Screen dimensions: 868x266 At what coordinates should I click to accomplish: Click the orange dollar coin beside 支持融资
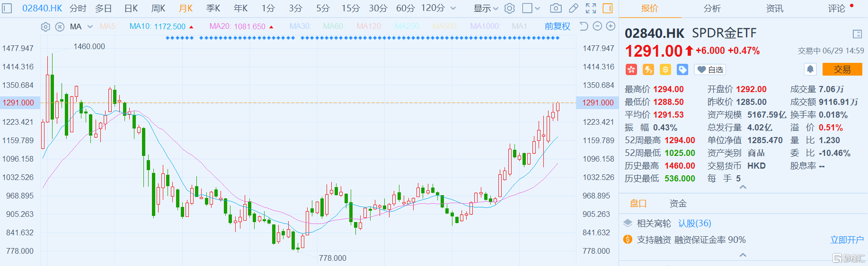tap(628, 240)
